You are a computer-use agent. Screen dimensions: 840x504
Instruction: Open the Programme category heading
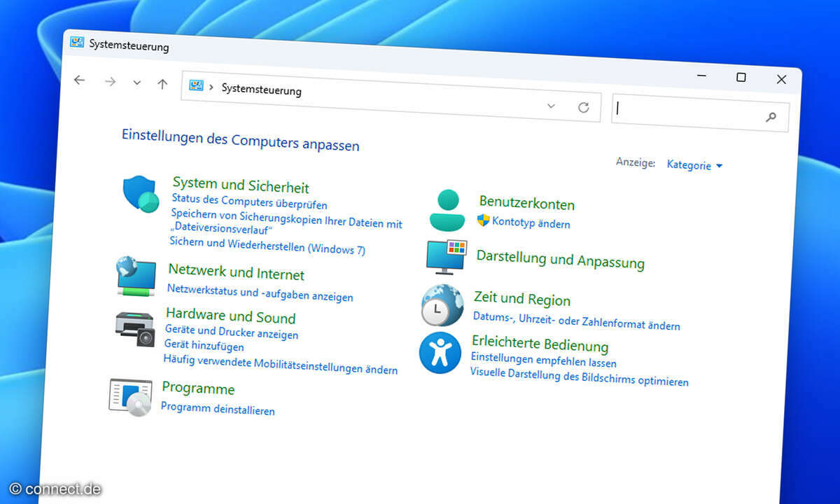[x=198, y=388]
